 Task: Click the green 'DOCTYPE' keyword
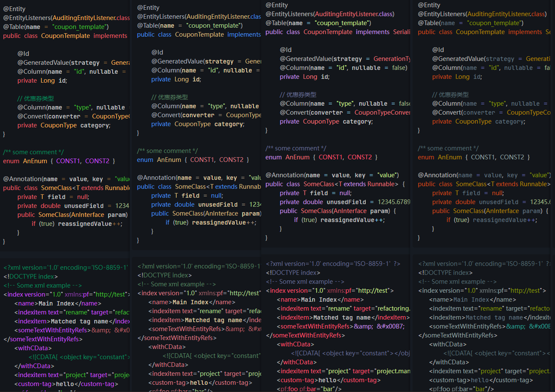tap(23, 276)
